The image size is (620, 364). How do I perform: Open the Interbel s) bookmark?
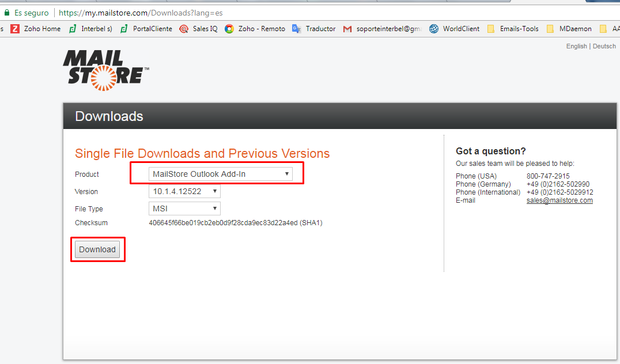point(90,29)
